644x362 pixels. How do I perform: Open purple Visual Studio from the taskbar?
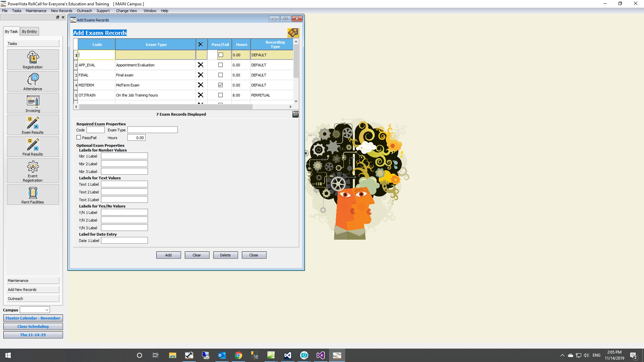(x=321, y=355)
